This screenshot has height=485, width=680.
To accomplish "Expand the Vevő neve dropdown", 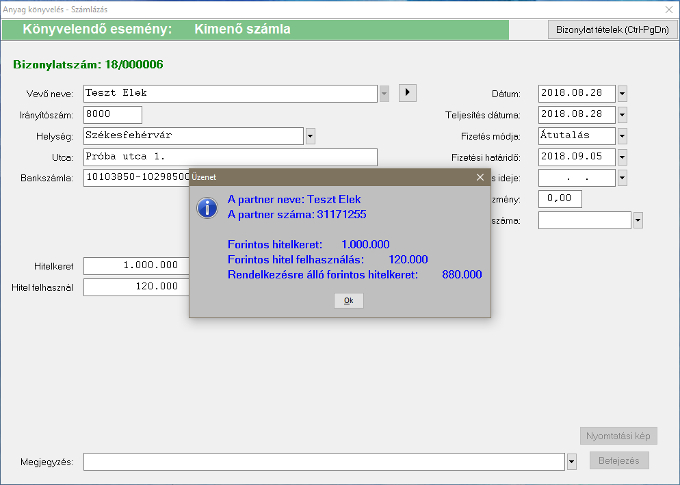I will pos(385,93).
